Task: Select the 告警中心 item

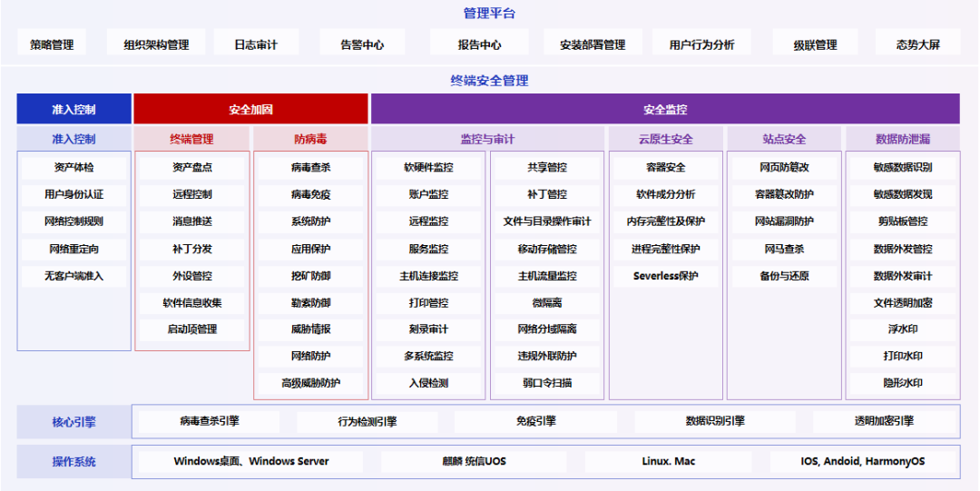Action: [x=362, y=44]
